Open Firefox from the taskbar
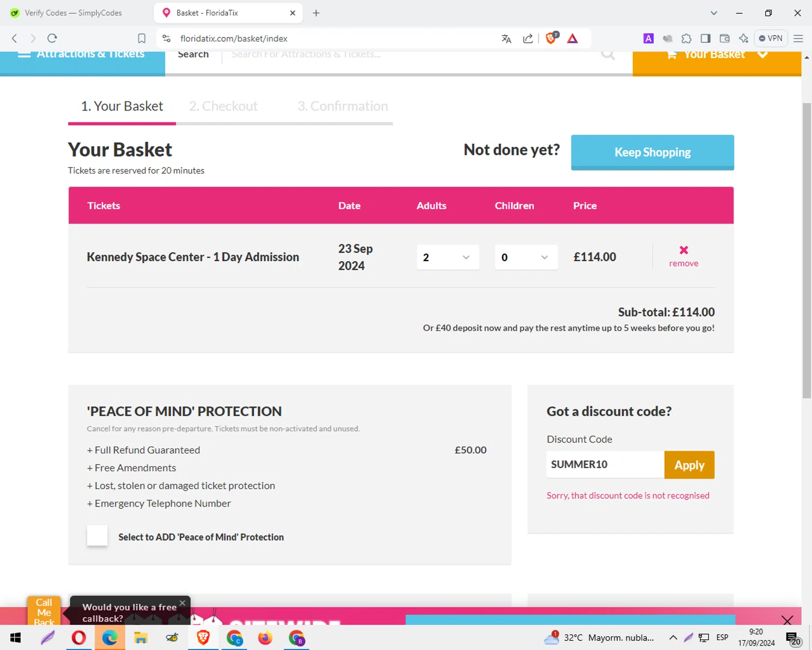The height and width of the screenshot is (650, 812). [x=265, y=638]
